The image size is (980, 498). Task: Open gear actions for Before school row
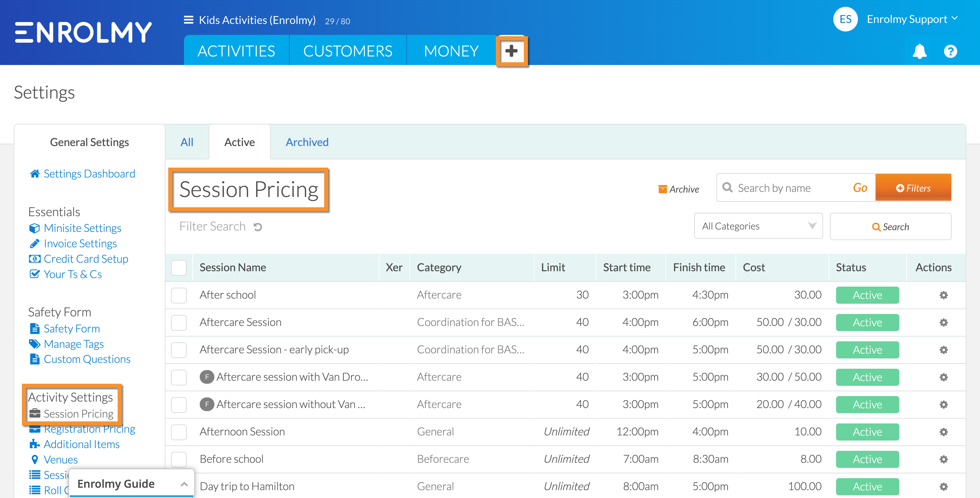(943, 460)
